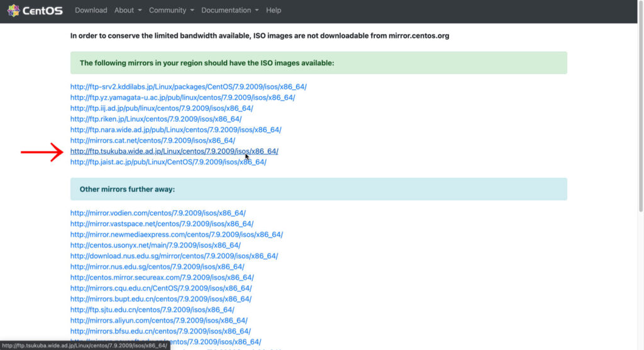Open the ftp.sjtu.edu.cn mirror link
This screenshot has height=350, width=644.
[152, 309]
